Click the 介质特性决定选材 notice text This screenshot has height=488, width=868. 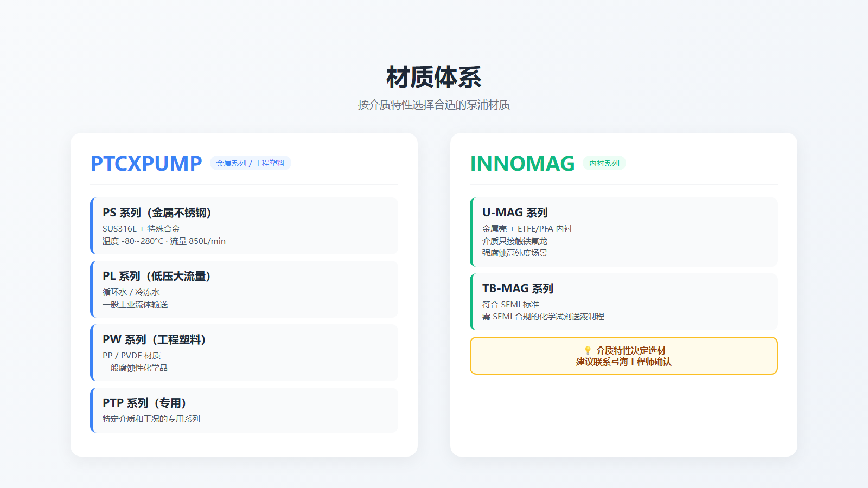click(x=630, y=350)
